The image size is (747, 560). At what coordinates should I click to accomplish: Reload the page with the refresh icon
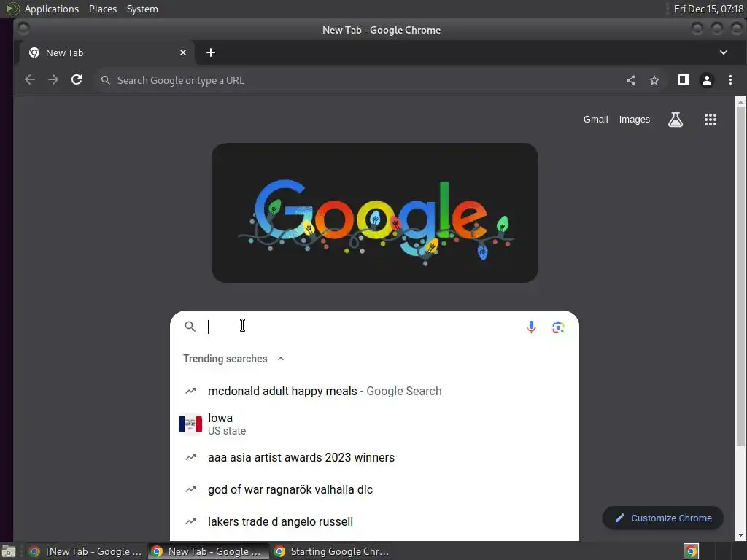[x=77, y=79]
